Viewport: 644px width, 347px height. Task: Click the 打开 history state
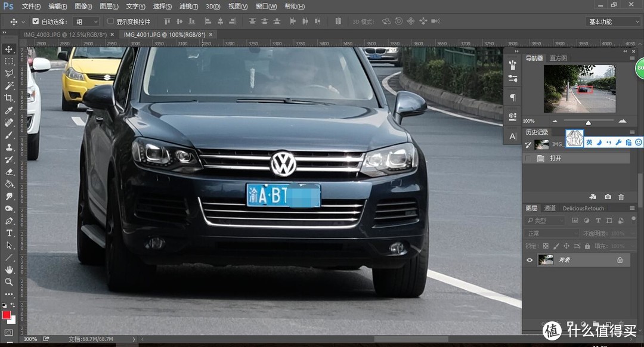pos(556,159)
